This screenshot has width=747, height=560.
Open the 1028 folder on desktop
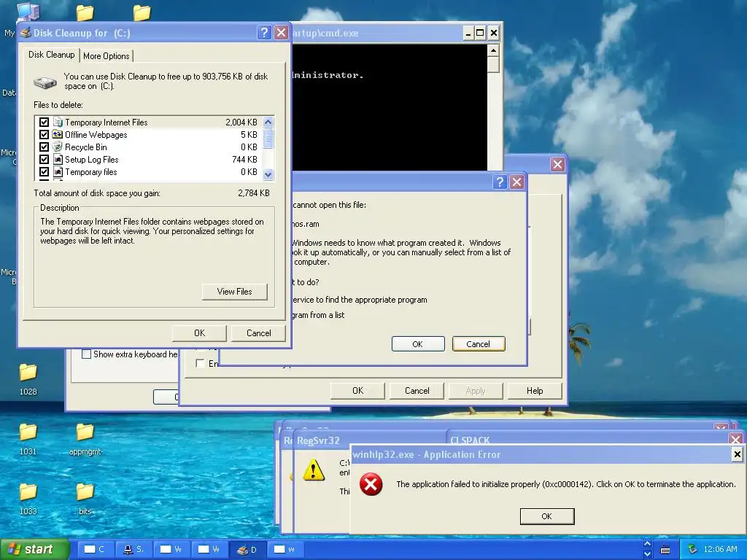click(x=28, y=379)
